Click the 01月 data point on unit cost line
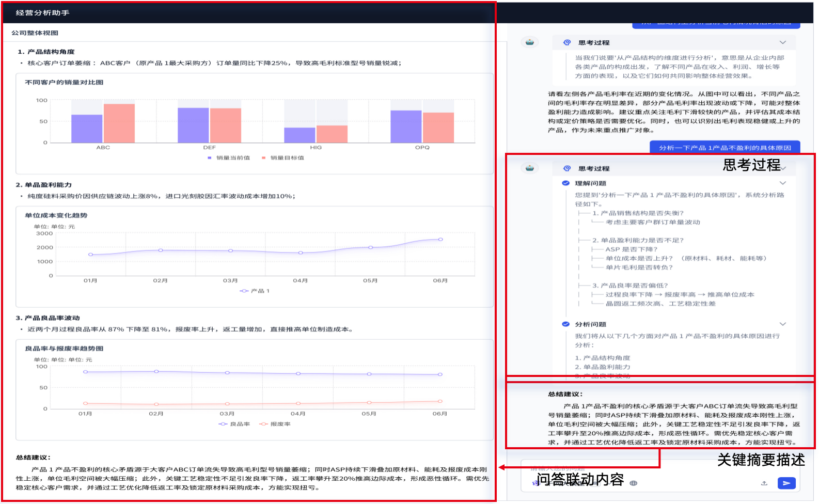Screen dimensions: 819x504 click(90, 254)
